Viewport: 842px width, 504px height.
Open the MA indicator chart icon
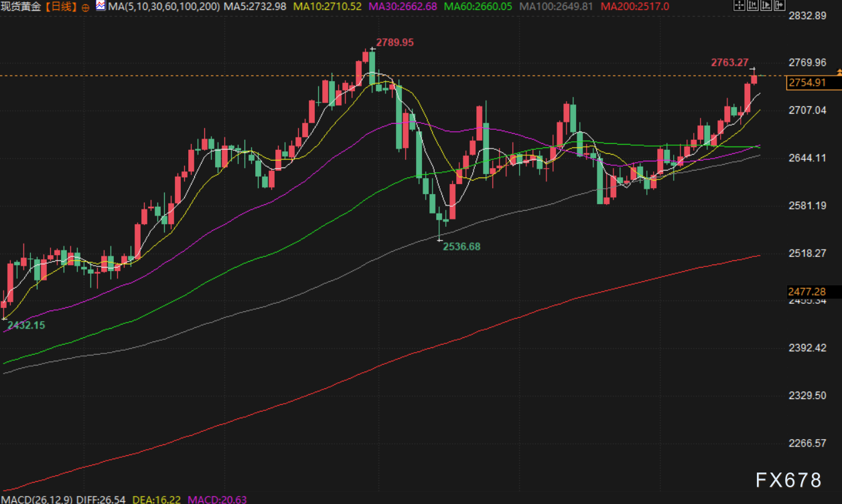[x=100, y=7]
